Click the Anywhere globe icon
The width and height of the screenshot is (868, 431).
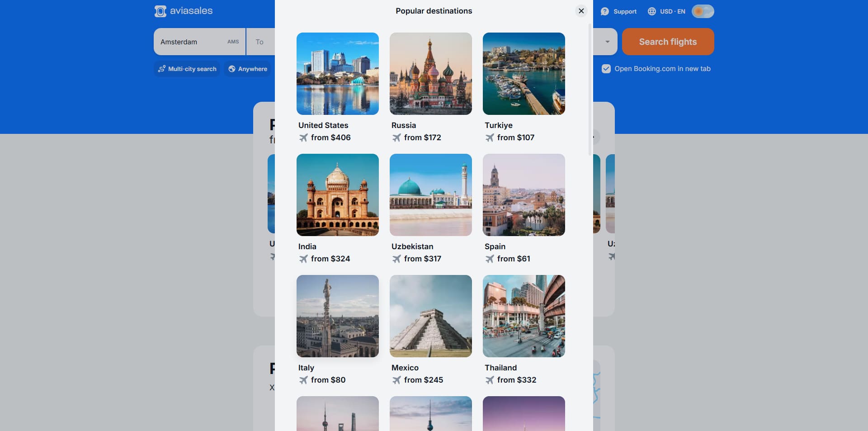coord(232,69)
